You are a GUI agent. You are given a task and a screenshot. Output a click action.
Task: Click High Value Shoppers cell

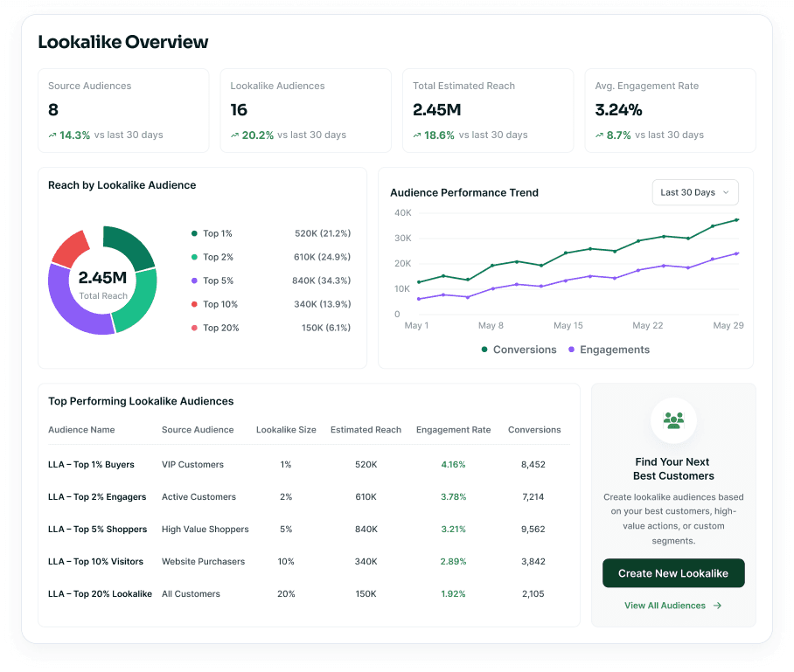[x=205, y=530]
